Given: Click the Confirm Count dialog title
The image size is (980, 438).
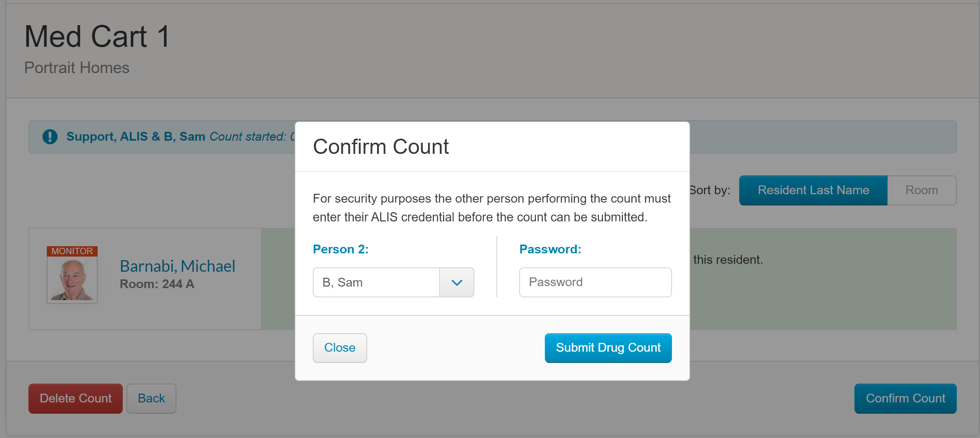Looking at the screenshot, I should pos(381,147).
